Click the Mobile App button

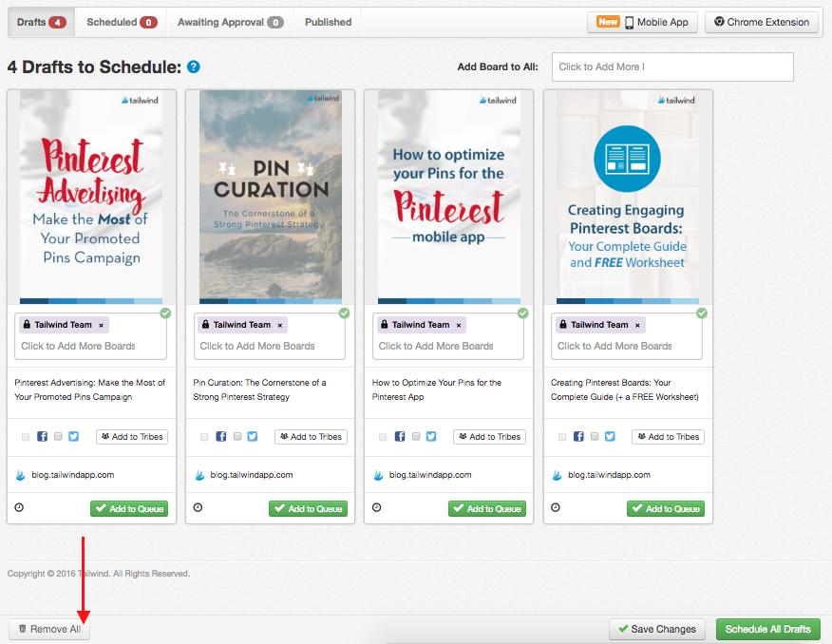[x=642, y=22]
